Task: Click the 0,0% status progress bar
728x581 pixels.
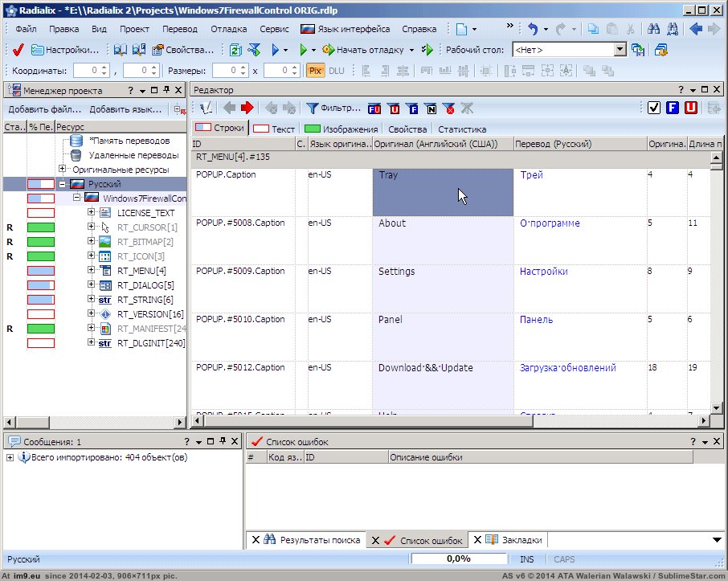Action: click(x=459, y=558)
